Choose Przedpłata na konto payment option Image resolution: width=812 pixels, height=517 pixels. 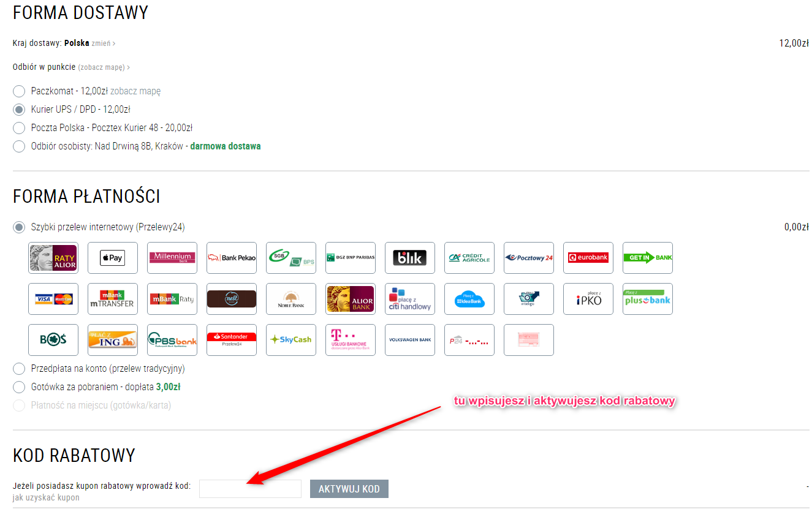(x=19, y=369)
